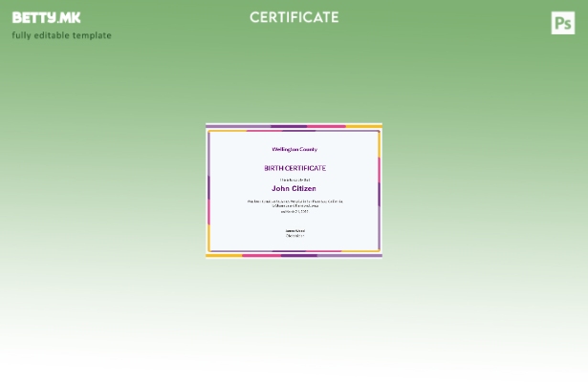Click the date line under the paragraph

294,211
